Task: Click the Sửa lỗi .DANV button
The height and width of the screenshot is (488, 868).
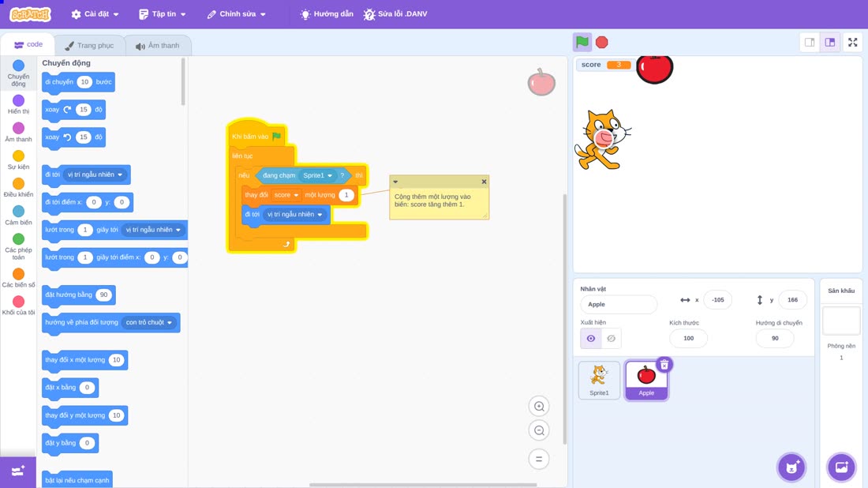Action: click(395, 14)
